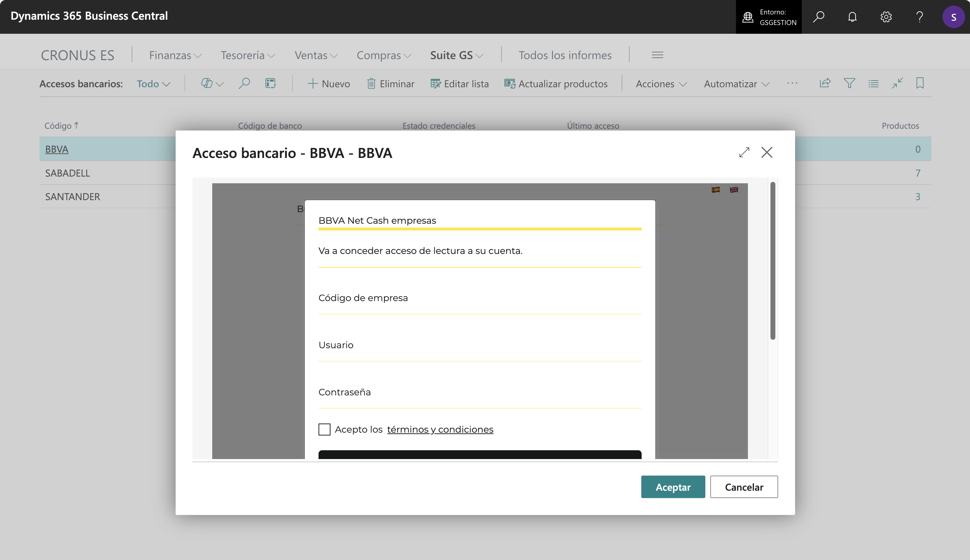Click the dark submit button under the terms
Screen dimensions: 970x560
coord(480,454)
